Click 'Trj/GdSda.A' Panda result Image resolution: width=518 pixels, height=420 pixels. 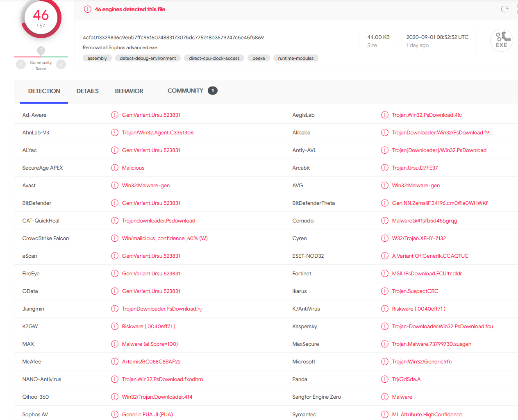pos(406,379)
